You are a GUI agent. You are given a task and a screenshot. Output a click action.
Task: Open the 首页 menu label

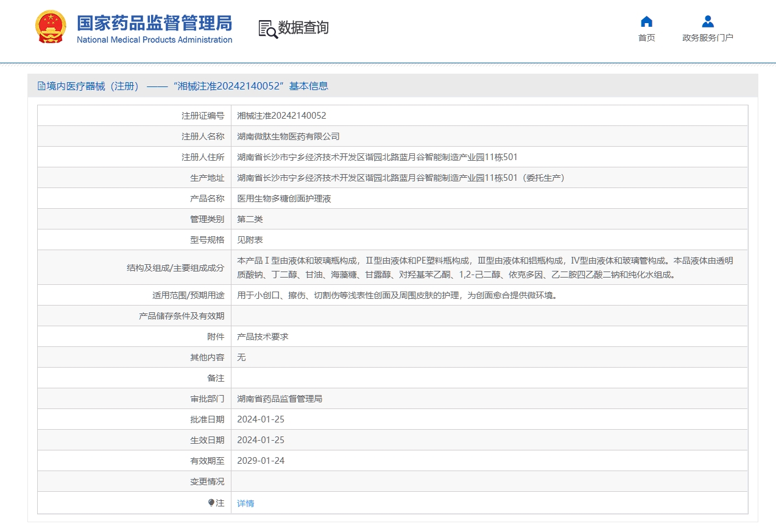646,38
